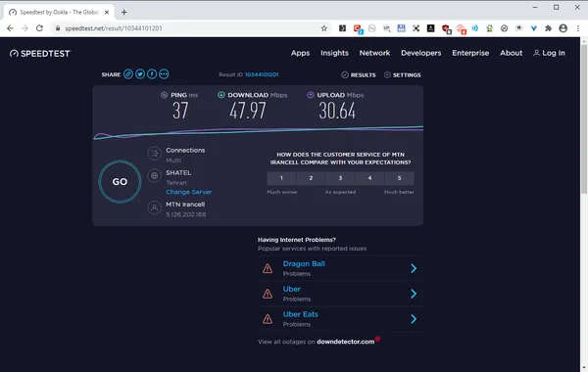Expand Uber Eats problems chevron
This screenshot has width=588, height=372.
click(x=414, y=319)
